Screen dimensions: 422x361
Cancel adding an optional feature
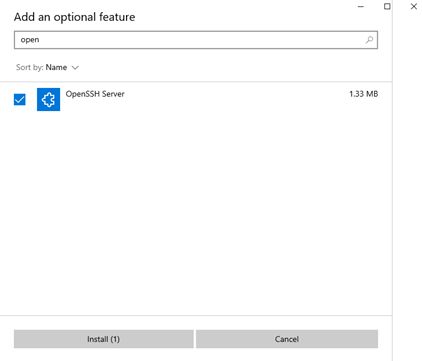pyautogui.click(x=287, y=339)
